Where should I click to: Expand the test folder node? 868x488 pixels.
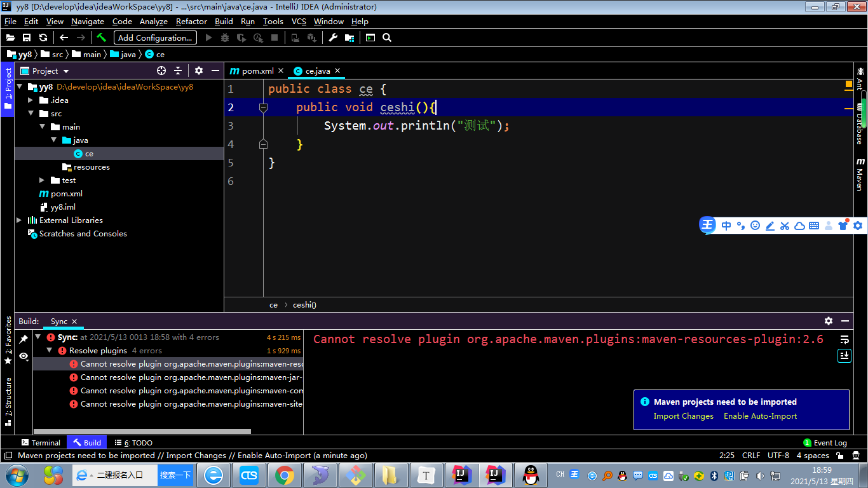[42, 180]
